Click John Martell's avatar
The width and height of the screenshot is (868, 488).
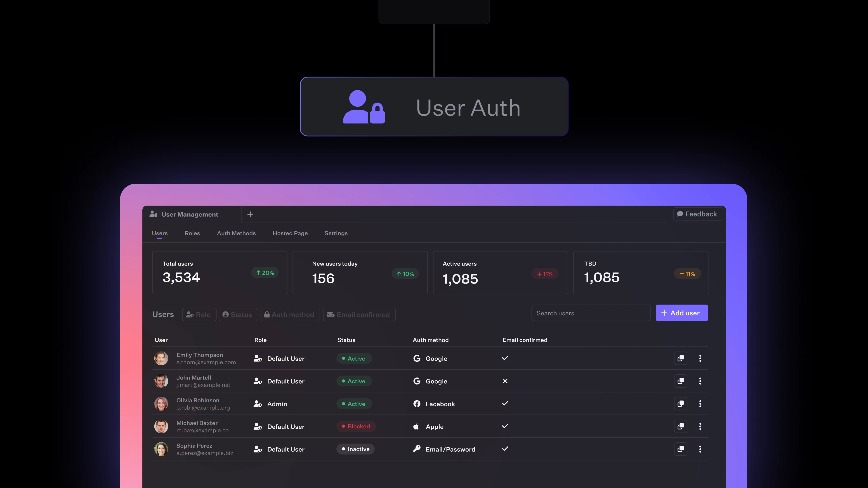pos(161,381)
